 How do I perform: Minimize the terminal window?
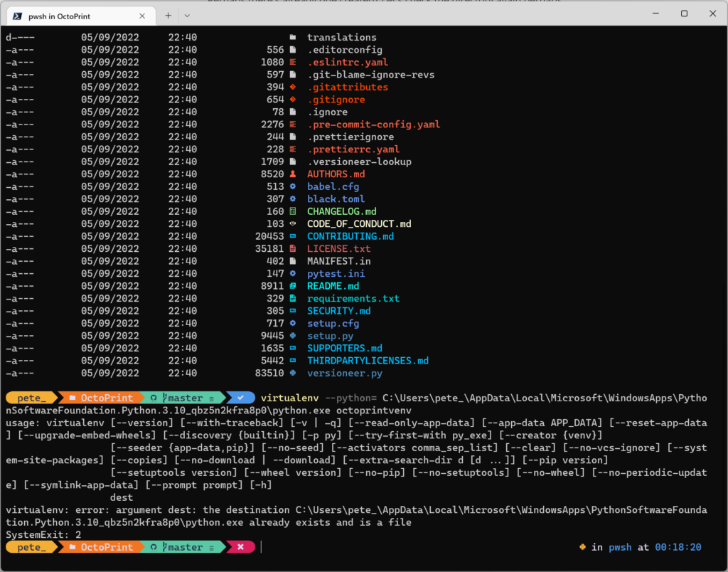[x=655, y=14]
